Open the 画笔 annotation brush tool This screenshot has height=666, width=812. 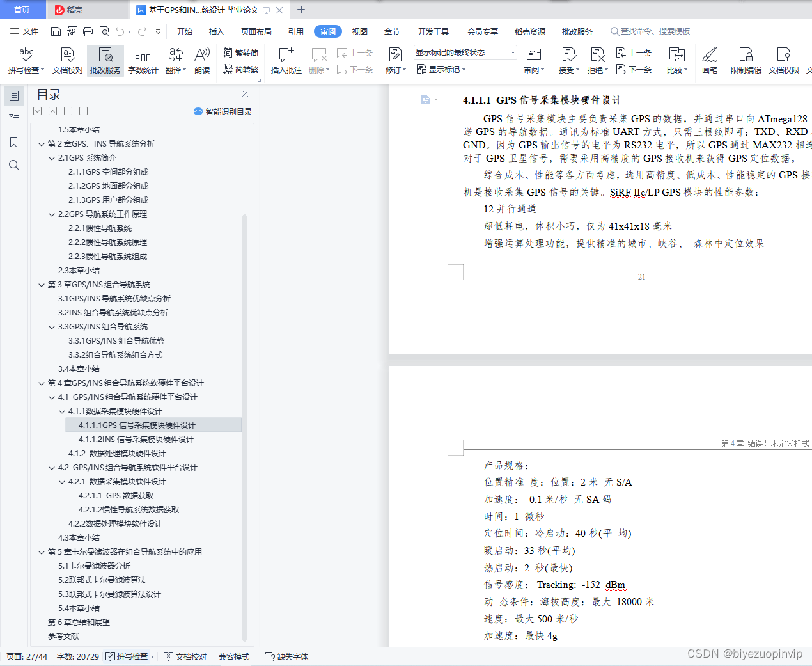click(710, 61)
